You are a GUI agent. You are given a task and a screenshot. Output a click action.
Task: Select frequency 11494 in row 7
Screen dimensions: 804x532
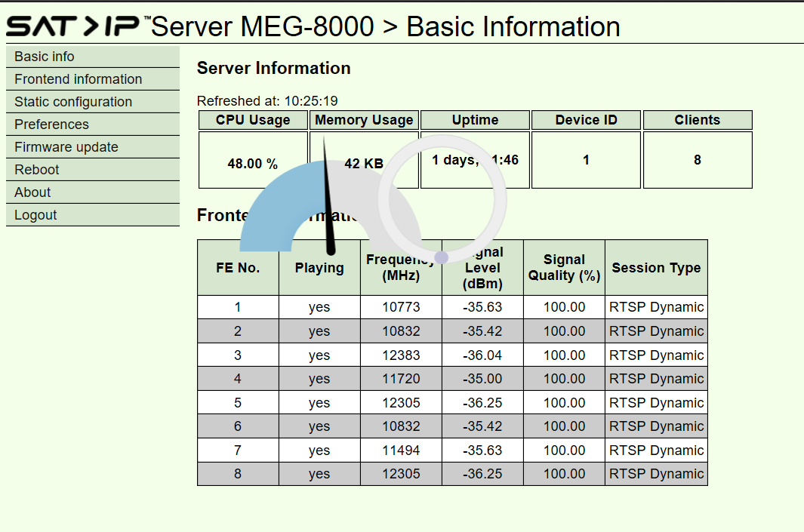pyautogui.click(x=401, y=451)
